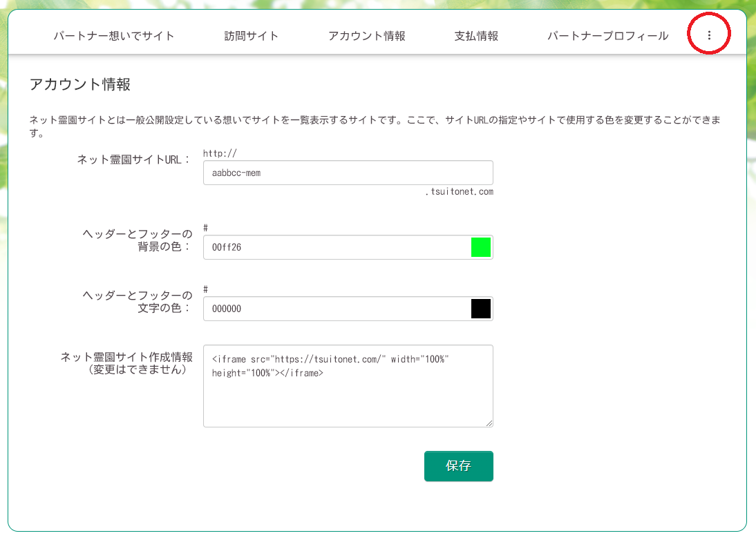756x540 pixels.
Task: Open the three-dot overflow menu
Action: tap(708, 36)
